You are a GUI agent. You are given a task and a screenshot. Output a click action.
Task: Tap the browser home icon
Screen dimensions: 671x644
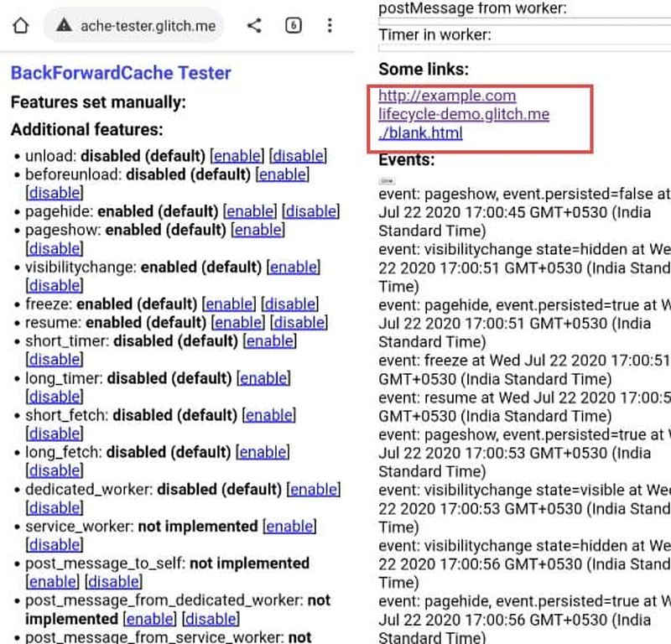[x=21, y=26]
